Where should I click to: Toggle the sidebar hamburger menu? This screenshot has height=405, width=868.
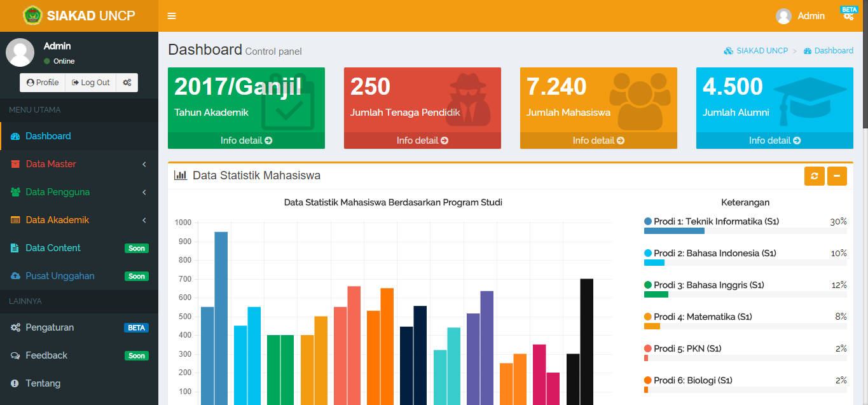click(172, 16)
